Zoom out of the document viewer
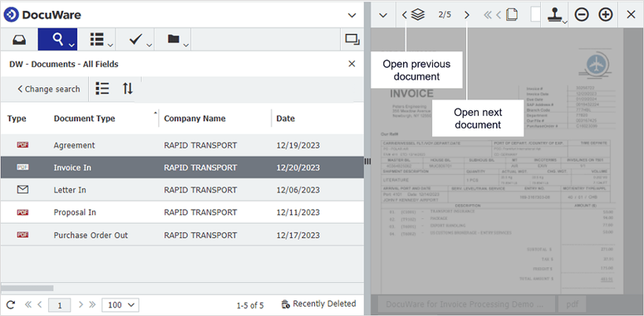Screen dimensions: 644x316 [582, 14]
